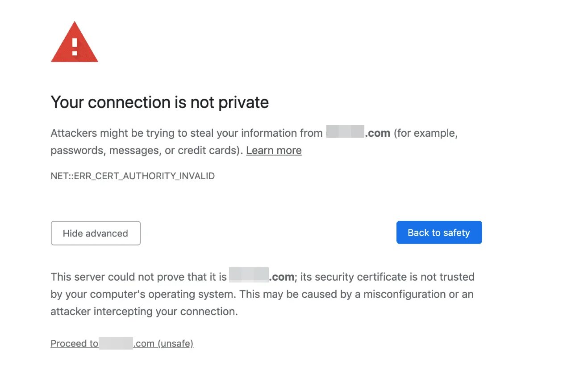This screenshot has width=588, height=367.
Task: Click the "(unsafe)" word in the Proceed link
Action: (x=175, y=343)
